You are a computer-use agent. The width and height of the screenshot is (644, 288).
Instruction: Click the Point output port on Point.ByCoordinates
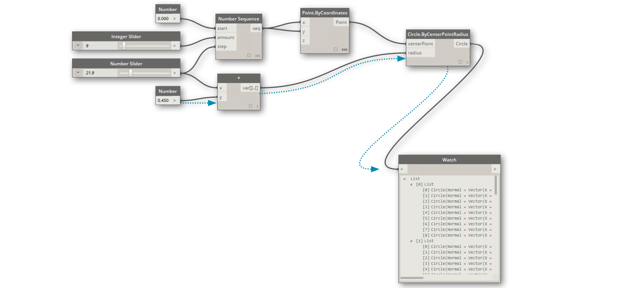(341, 22)
